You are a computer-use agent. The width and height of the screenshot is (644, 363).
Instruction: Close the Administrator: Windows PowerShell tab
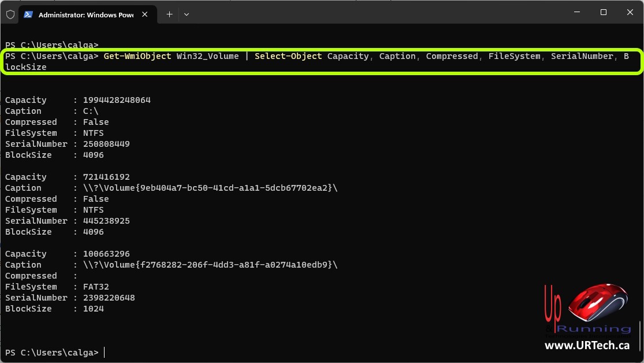click(145, 14)
